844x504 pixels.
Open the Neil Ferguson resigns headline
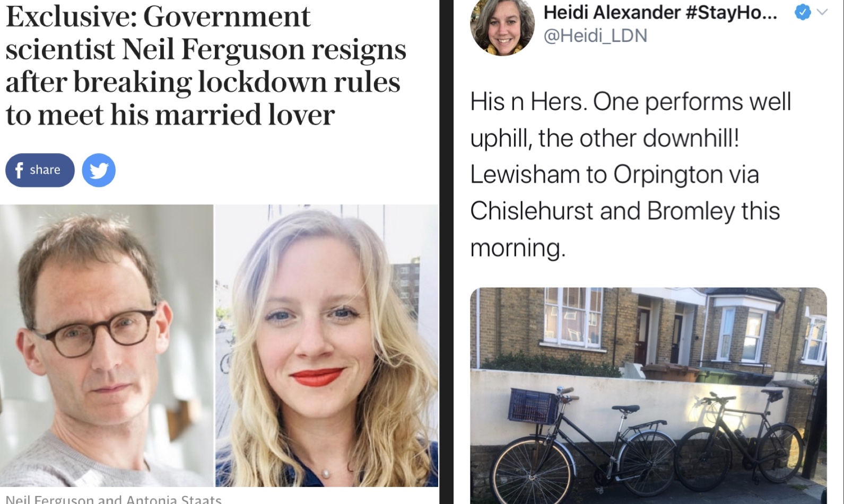pos(206,66)
